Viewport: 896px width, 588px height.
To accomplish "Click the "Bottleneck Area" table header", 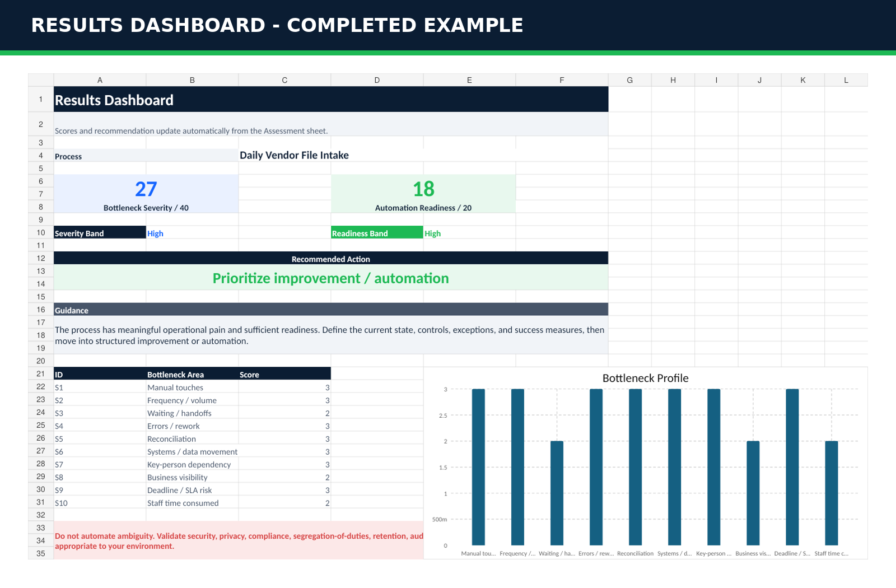I will (x=192, y=374).
